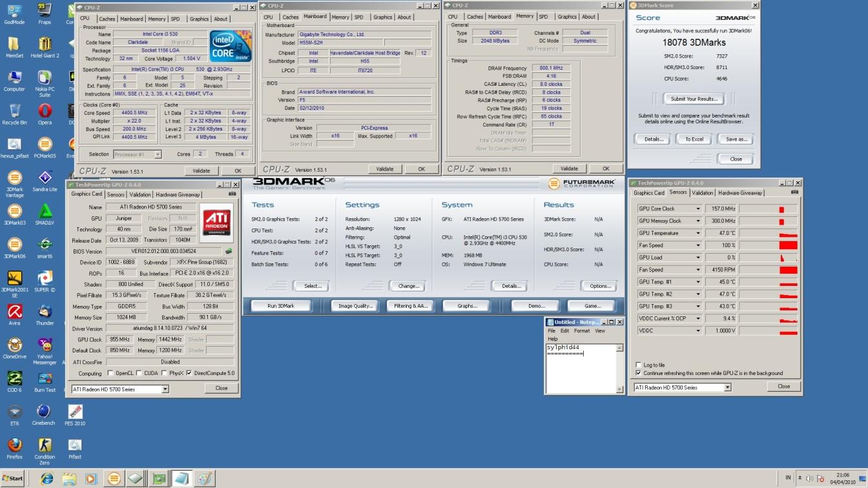Image resolution: width=868 pixels, height=488 pixels.
Task: Open the Sandra Lite shortcut
Action: [45, 181]
